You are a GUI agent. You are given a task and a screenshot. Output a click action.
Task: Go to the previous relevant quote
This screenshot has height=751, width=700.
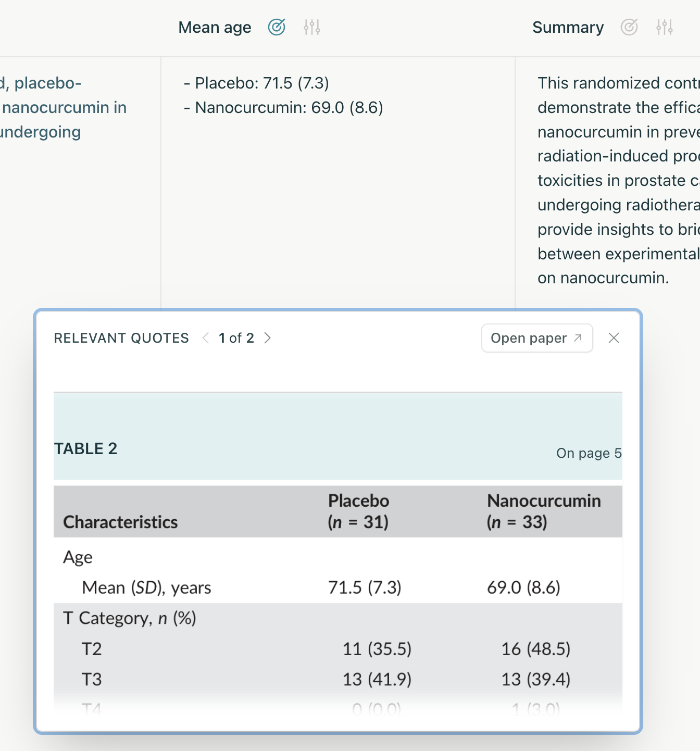click(x=206, y=338)
